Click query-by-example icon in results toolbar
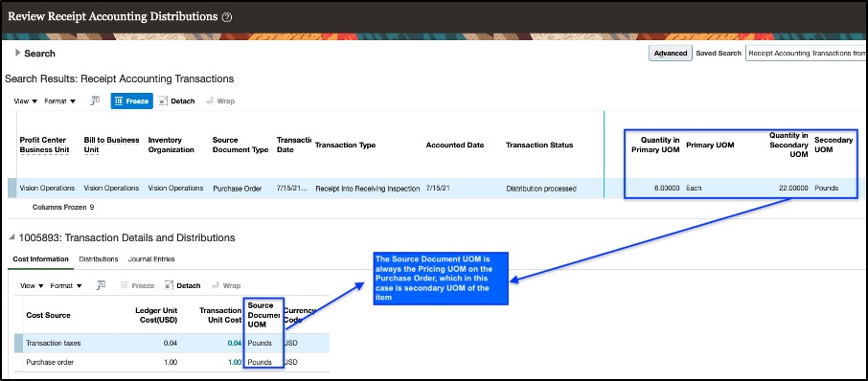The height and width of the screenshot is (381, 868). point(95,101)
